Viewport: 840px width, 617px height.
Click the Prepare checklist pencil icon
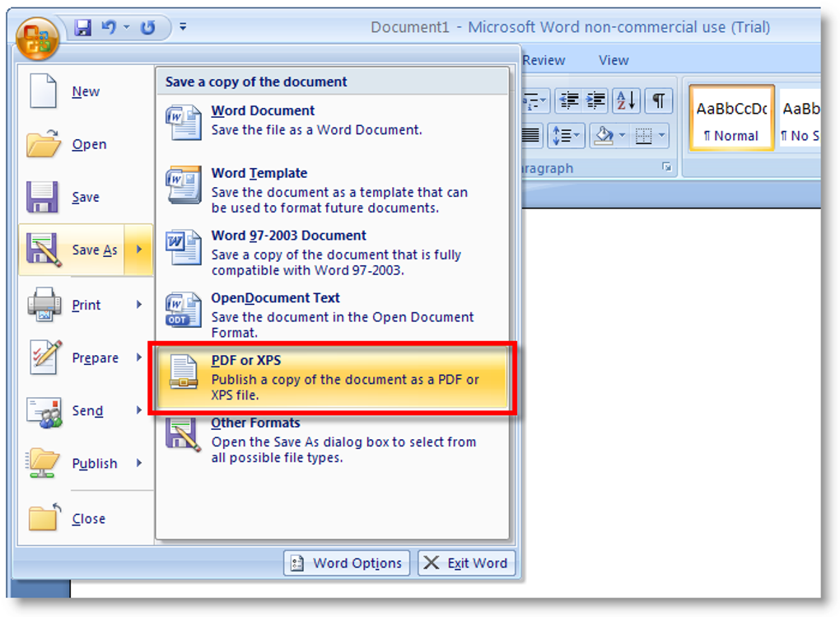(x=45, y=357)
